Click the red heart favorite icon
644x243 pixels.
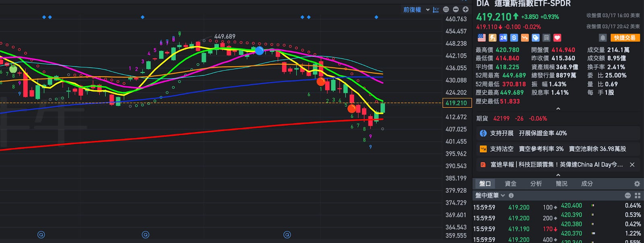[557, 38]
